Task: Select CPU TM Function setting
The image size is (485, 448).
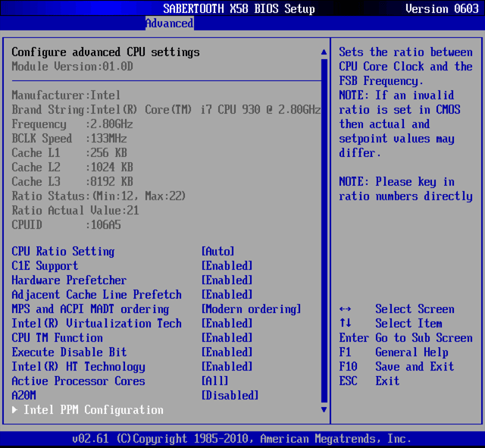Action: click(x=58, y=337)
